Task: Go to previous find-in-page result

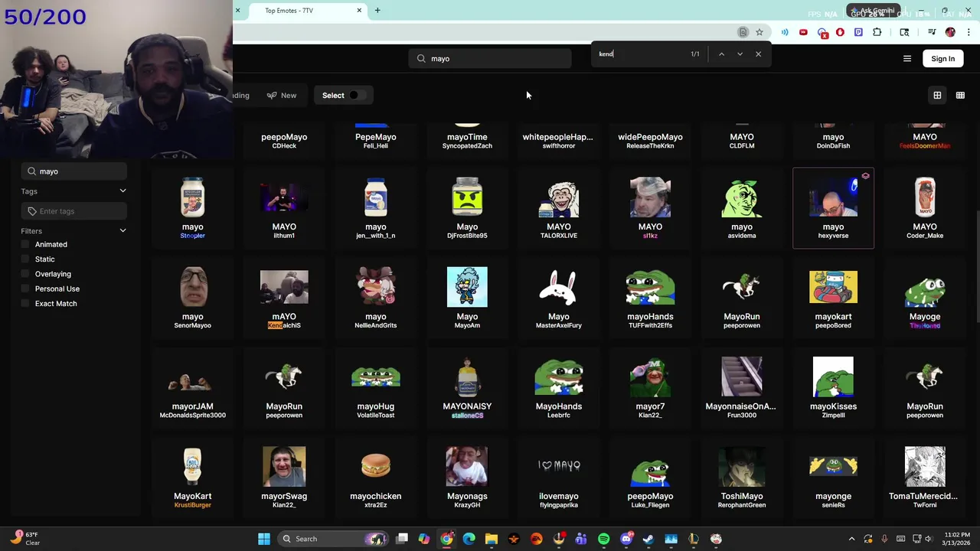Action: coord(721,54)
